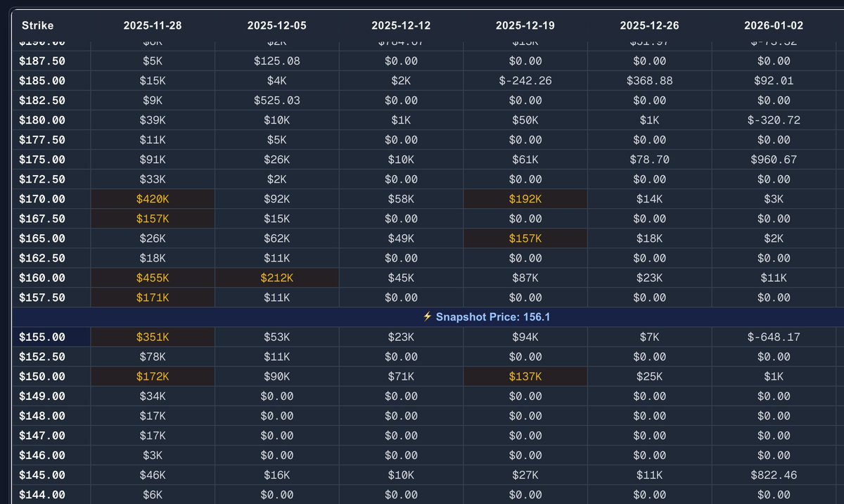Click the $-242.26 cell in the $185.00 row
The image size is (844, 504).
(525, 81)
